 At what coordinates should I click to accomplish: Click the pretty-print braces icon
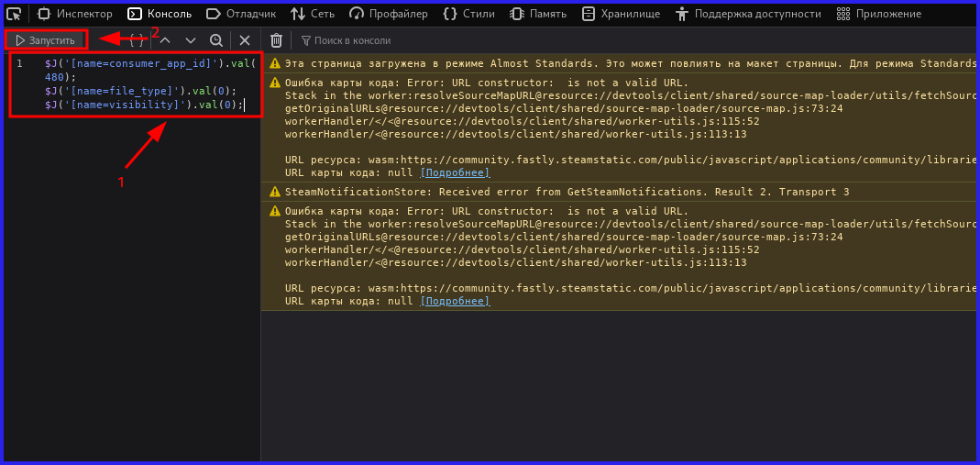click(x=137, y=40)
